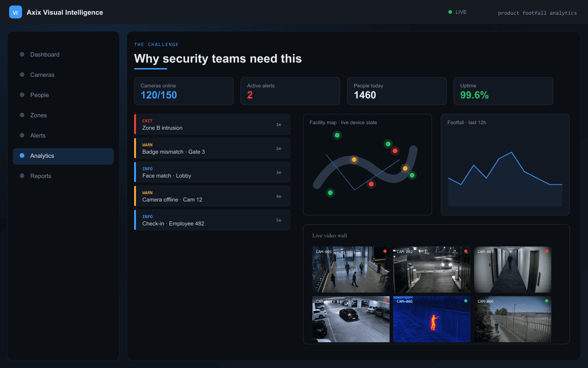
Task: Select Zones in the sidebar
Action: coord(63,115)
